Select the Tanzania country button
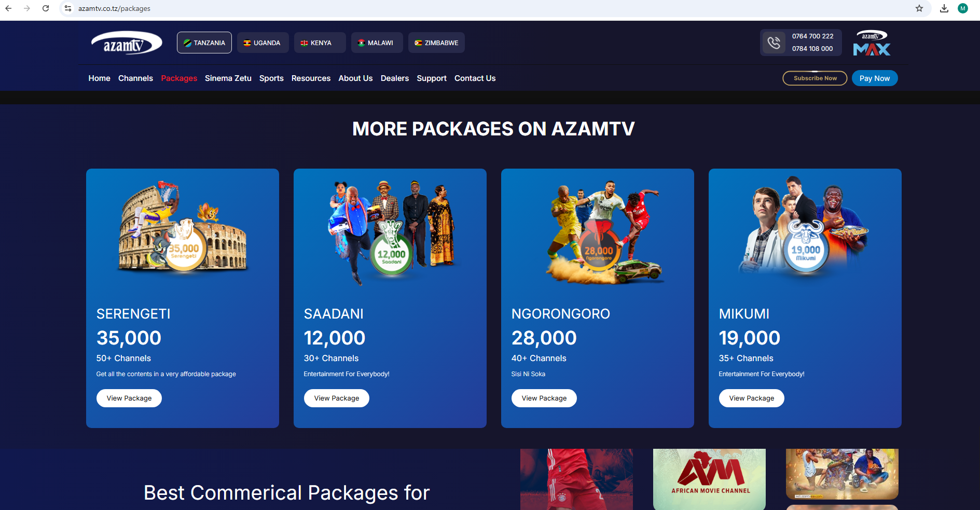The width and height of the screenshot is (980, 510). 204,43
